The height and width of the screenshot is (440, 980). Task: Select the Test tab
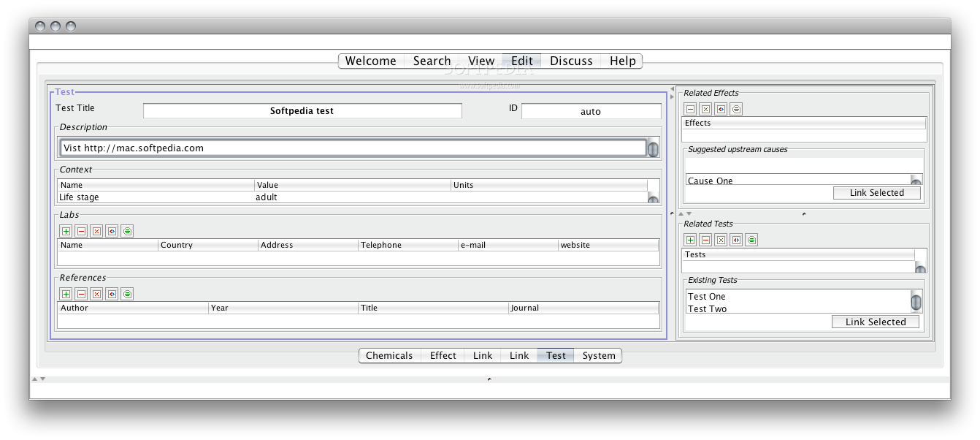[556, 355]
